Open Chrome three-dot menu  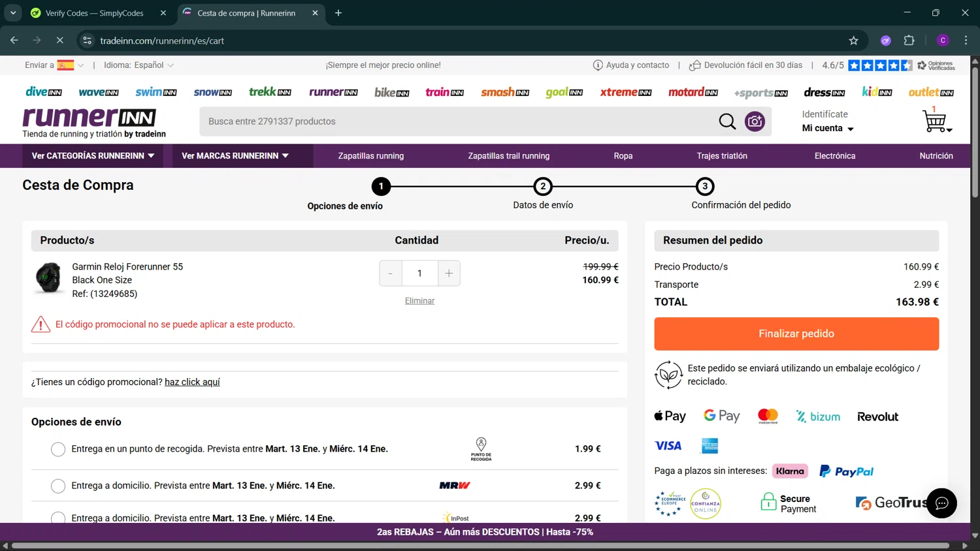966,40
